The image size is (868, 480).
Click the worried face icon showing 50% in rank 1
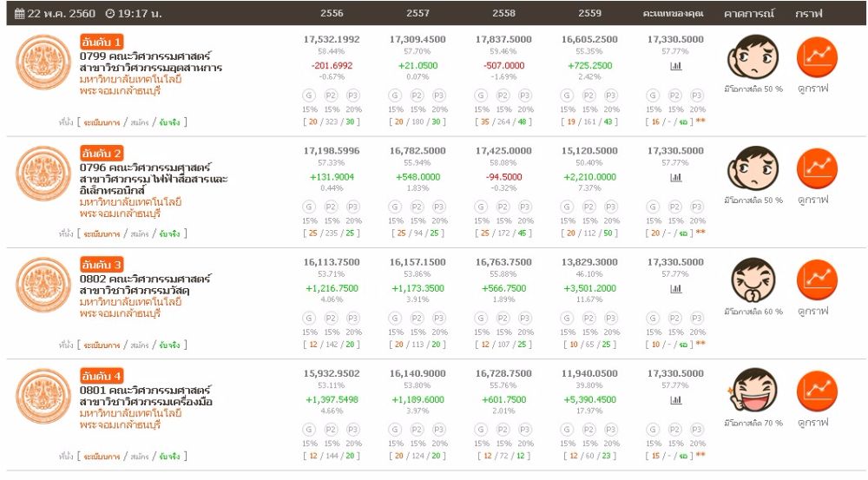753,56
